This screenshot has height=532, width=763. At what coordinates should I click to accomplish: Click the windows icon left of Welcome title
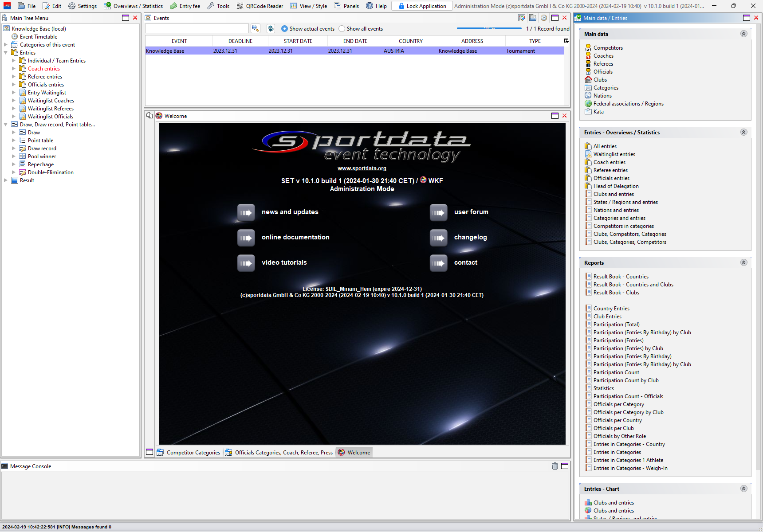click(x=149, y=116)
